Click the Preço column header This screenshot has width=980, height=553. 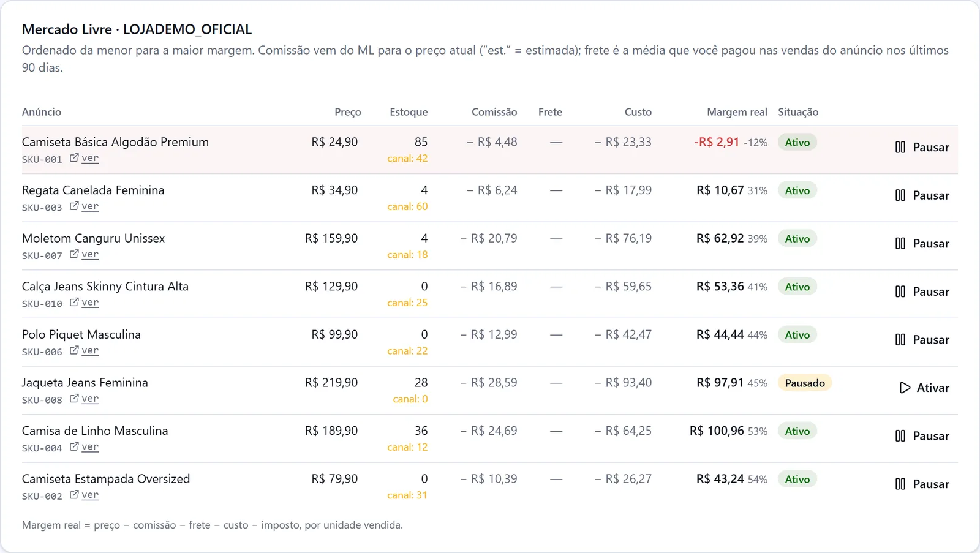(x=348, y=112)
